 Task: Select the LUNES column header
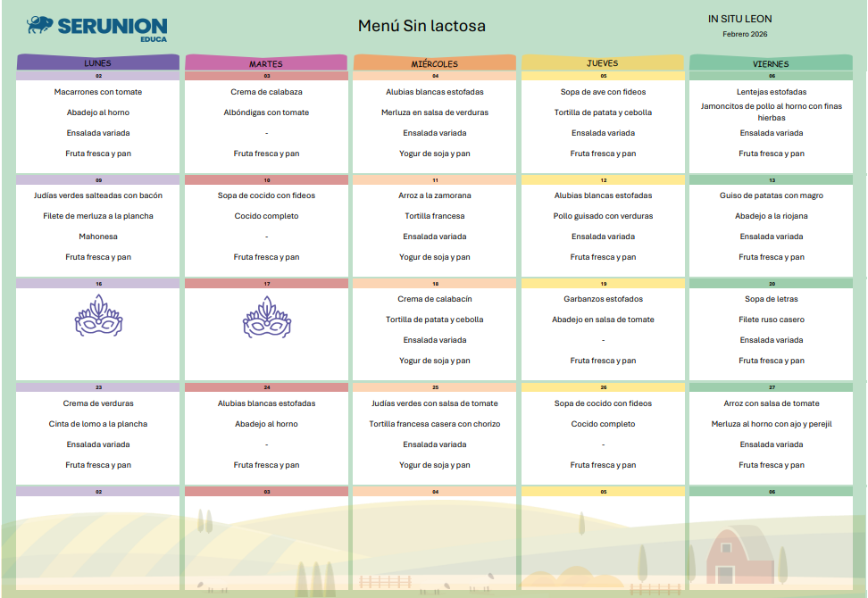98,63
